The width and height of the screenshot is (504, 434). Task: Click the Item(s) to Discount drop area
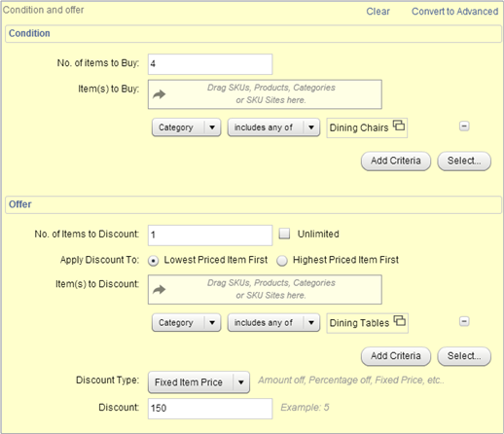coord(265,290)
